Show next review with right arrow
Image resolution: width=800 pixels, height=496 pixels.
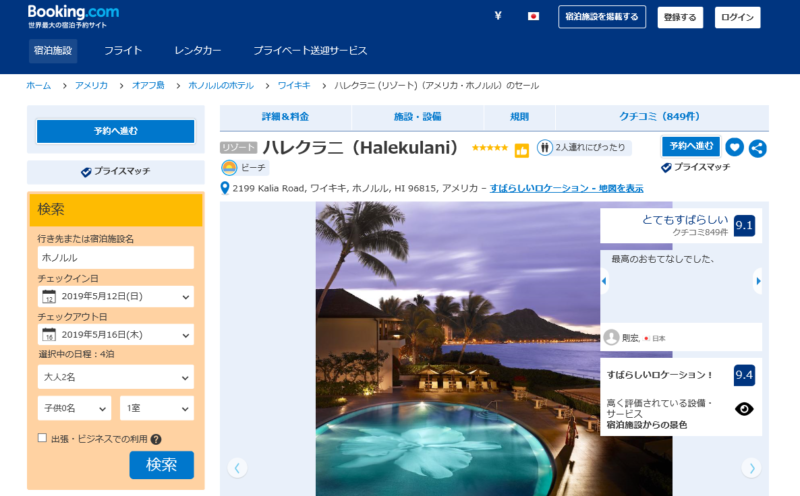tap(758, 281)
